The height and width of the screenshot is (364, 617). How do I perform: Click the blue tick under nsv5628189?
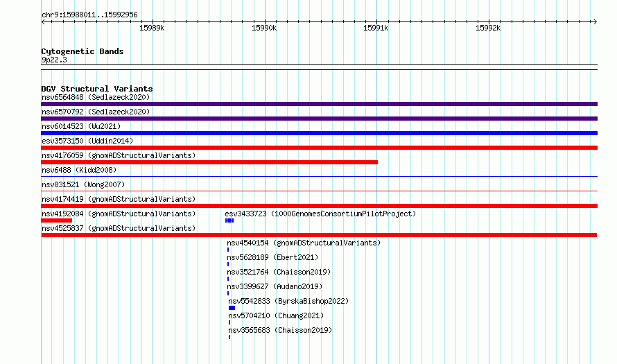pyautogui.click(x=228, y=264)
